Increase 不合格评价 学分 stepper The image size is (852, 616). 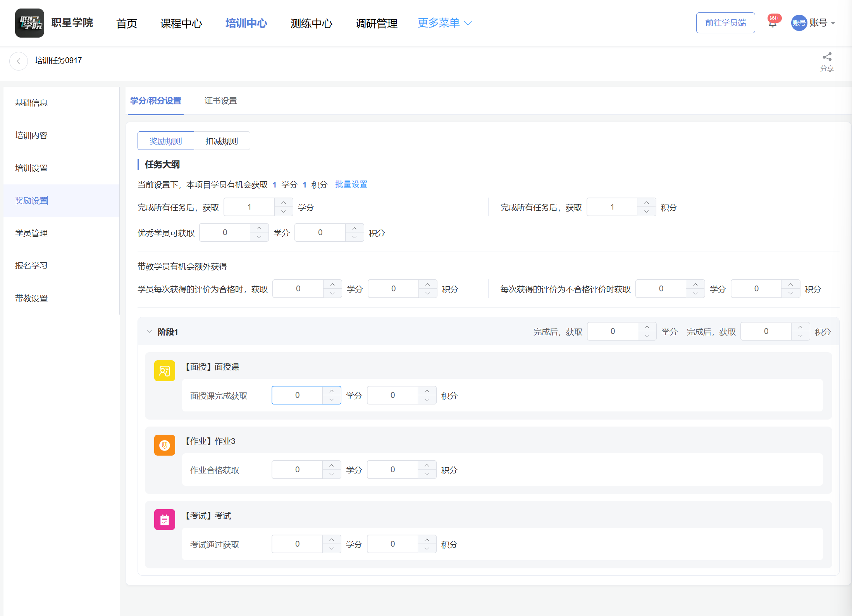(695, 284)
